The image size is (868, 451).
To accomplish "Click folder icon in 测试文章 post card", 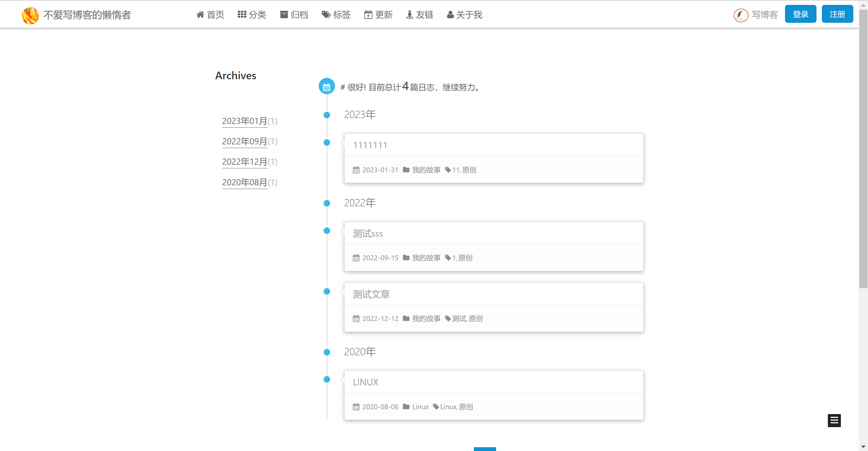I will (406, 318).
